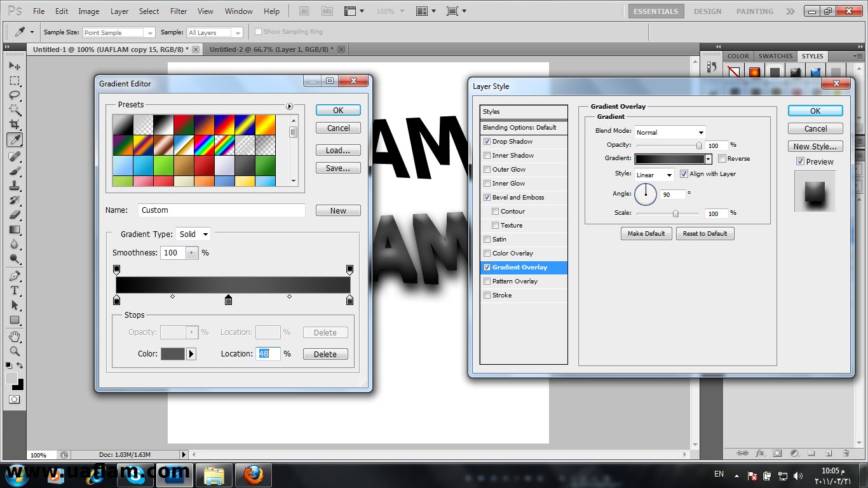Open the gradient Style Linear dropdown
This screenshot has height=488, width=868.
[x=654, y=175]
